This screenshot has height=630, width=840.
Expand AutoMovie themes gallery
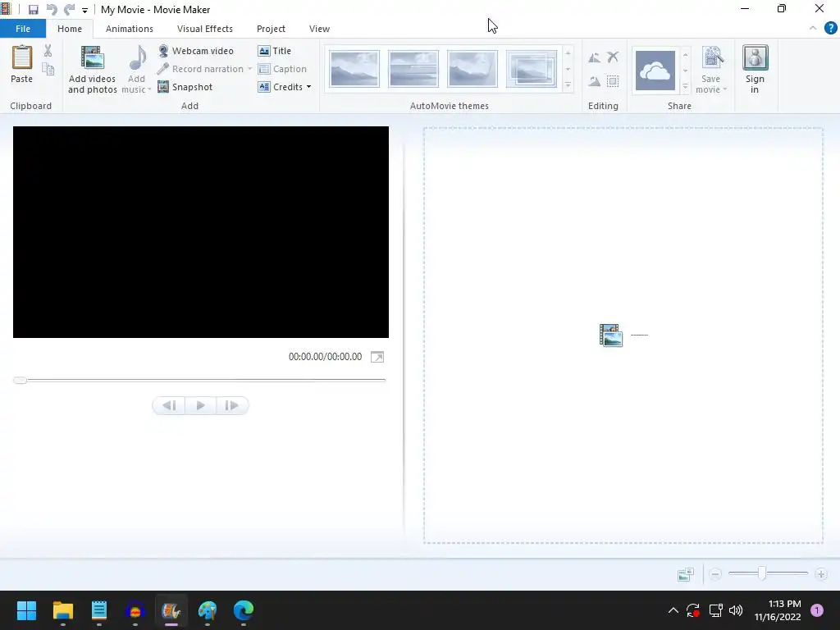[x=568, y=85]
